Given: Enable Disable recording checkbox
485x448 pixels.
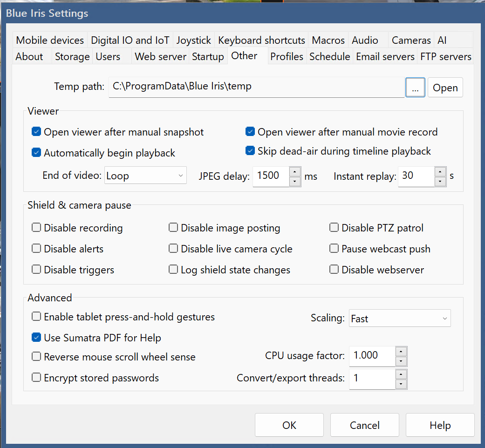Looking at the screenshot, I should pos(36,228).
